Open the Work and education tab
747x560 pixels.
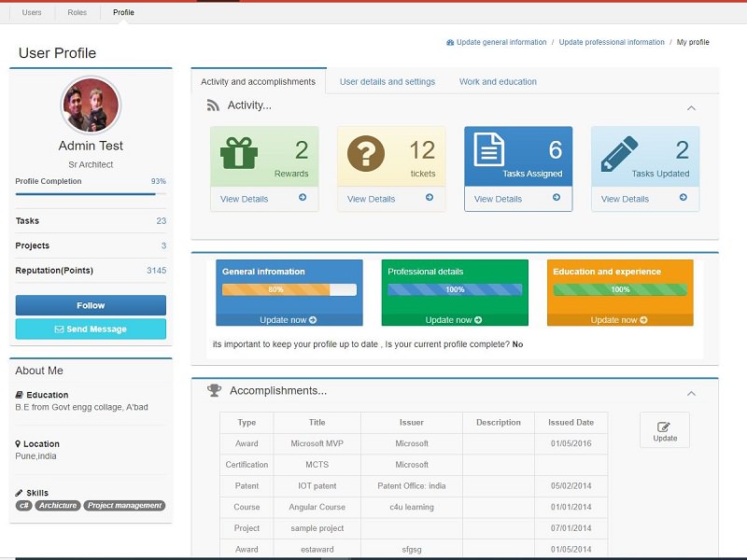point(498,82)
